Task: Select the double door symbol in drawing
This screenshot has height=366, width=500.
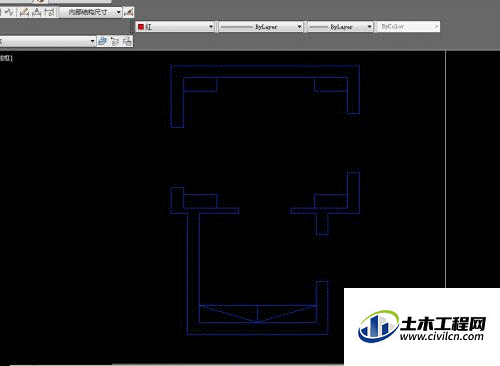Action: (258, 313)
